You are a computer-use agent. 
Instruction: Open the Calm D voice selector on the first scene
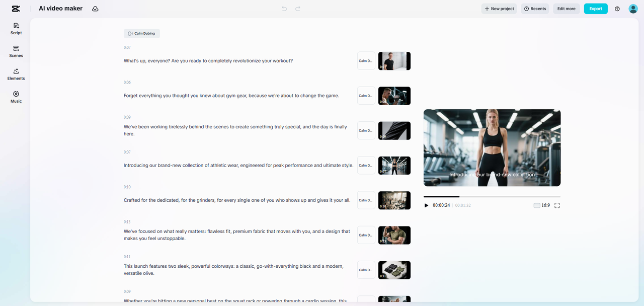pyautogui.click(x=366, y=60)
